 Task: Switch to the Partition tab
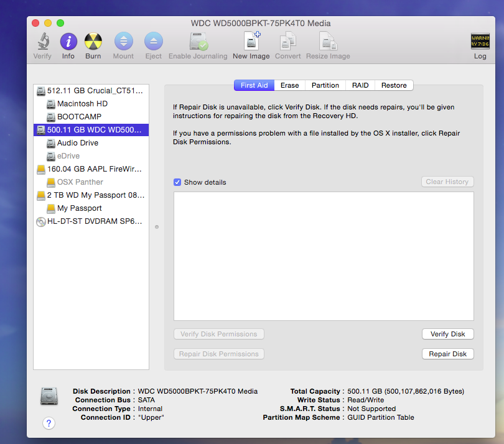[325, 85]
